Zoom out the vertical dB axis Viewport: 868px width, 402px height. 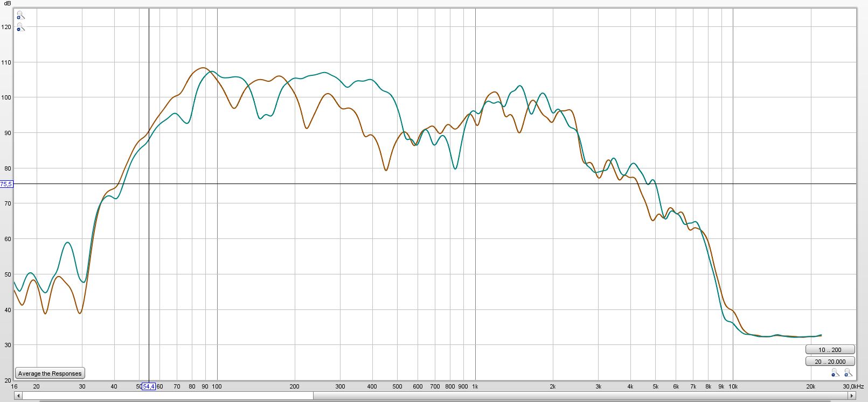tap(20, 27)
